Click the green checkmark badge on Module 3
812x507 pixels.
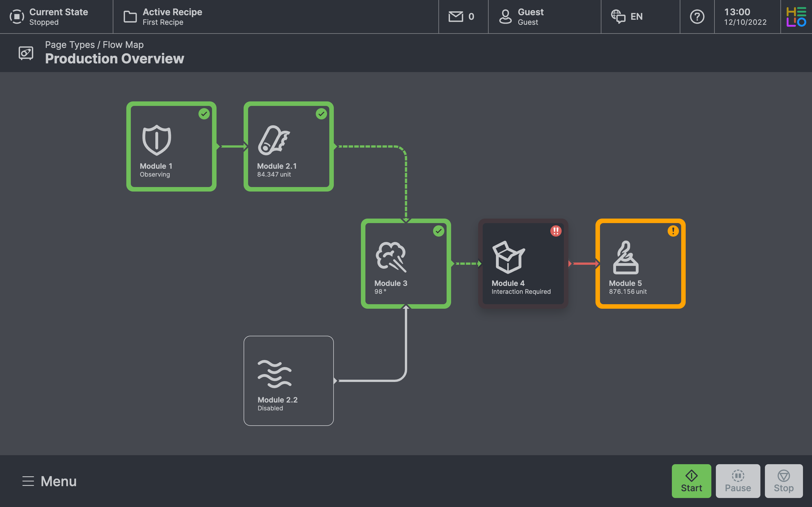[438, 231]
